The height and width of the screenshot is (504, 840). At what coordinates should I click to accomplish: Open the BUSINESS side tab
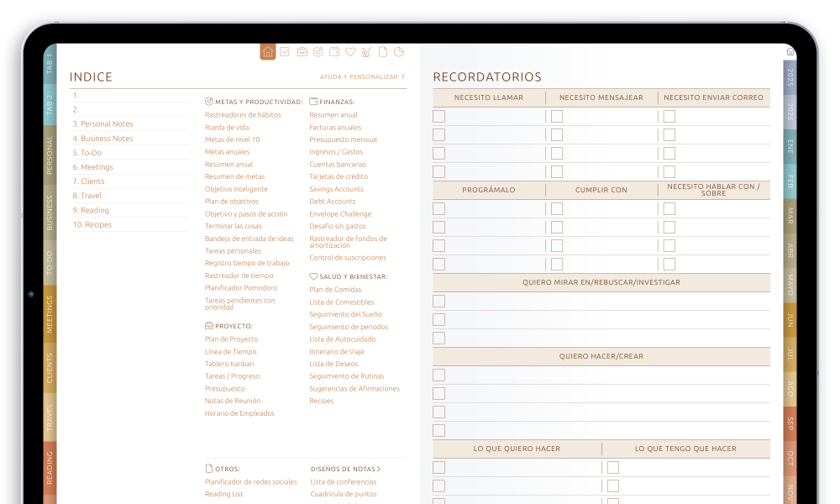point(50,213)
